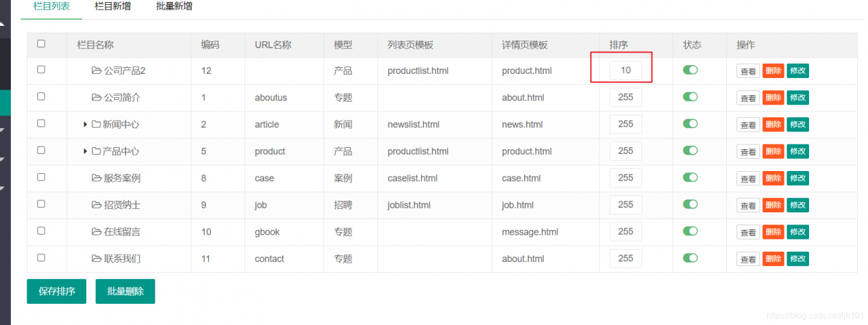
Task: Click the sort field showing 10
Action: tap(626, 70)
